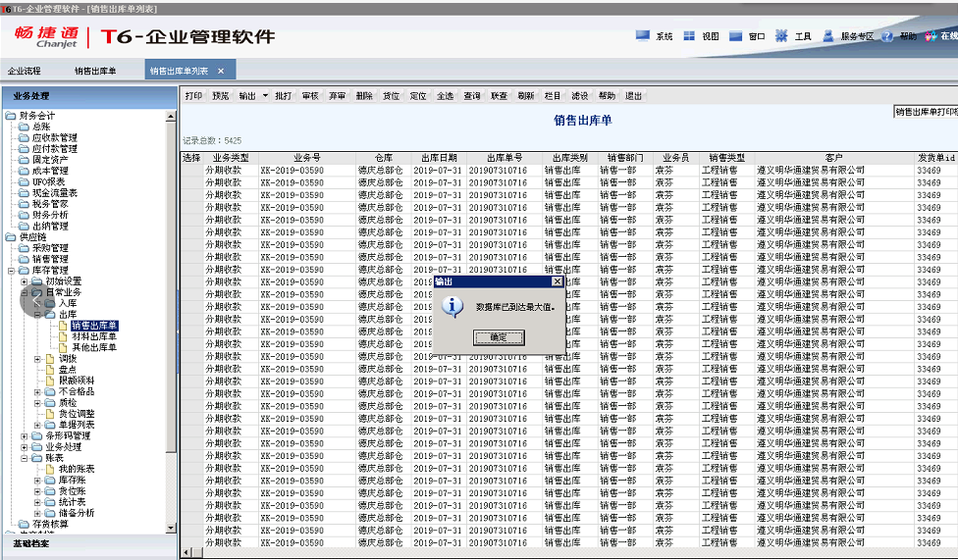Click the 存货核算 folder icon

click(x=24, y=524)
